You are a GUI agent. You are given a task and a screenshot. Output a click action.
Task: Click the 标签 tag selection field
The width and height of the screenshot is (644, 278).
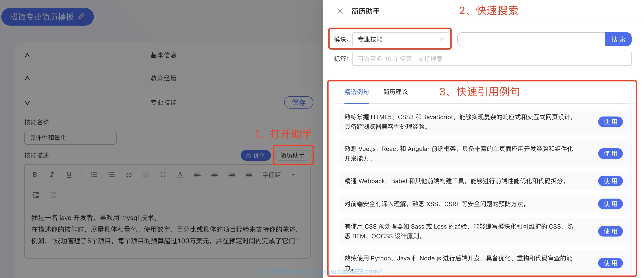[x=492, y=59]
